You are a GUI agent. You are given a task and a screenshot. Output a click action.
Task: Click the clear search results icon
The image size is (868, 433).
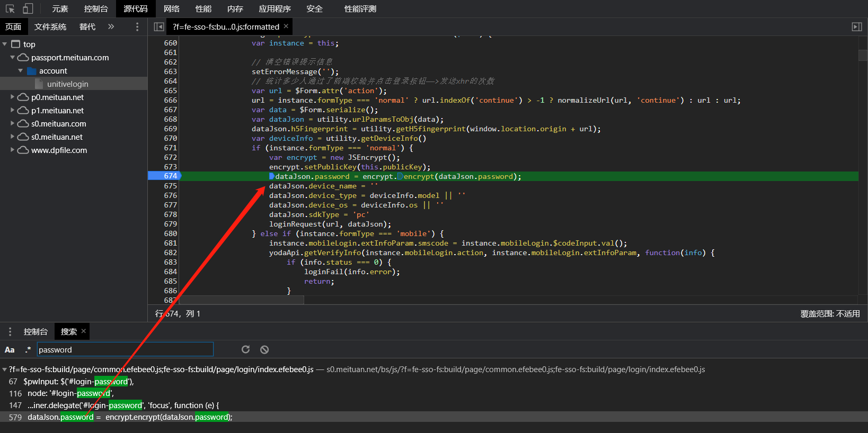click(264, 349)
